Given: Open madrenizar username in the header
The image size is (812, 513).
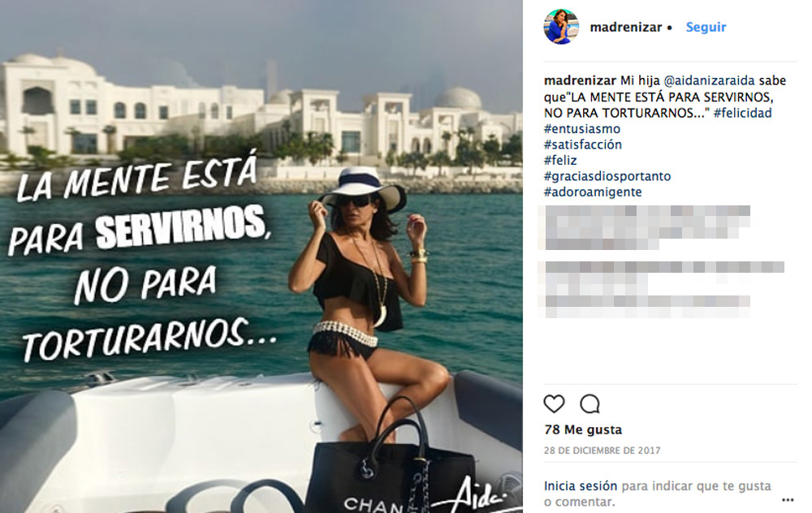Looking at the screenshot, I should tap(625, 27).
